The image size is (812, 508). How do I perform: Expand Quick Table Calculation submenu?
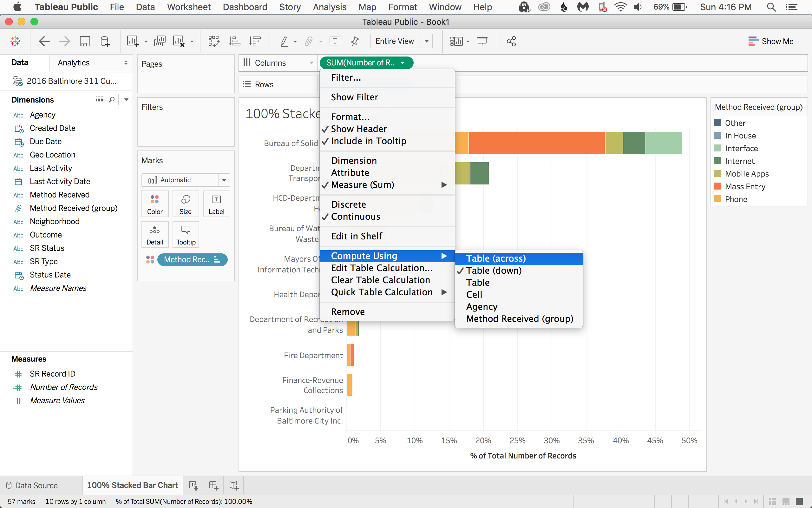[x=387, y=292]
